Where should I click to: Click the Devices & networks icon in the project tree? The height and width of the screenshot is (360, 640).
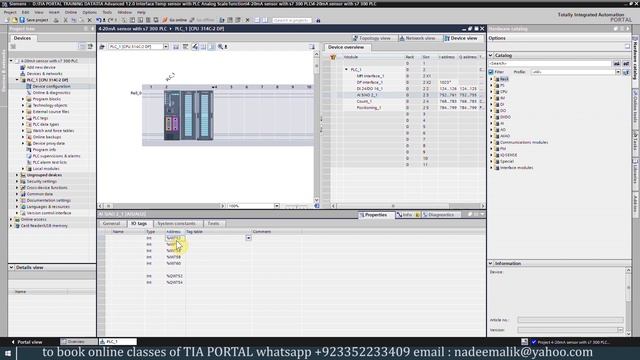[23, 73]
